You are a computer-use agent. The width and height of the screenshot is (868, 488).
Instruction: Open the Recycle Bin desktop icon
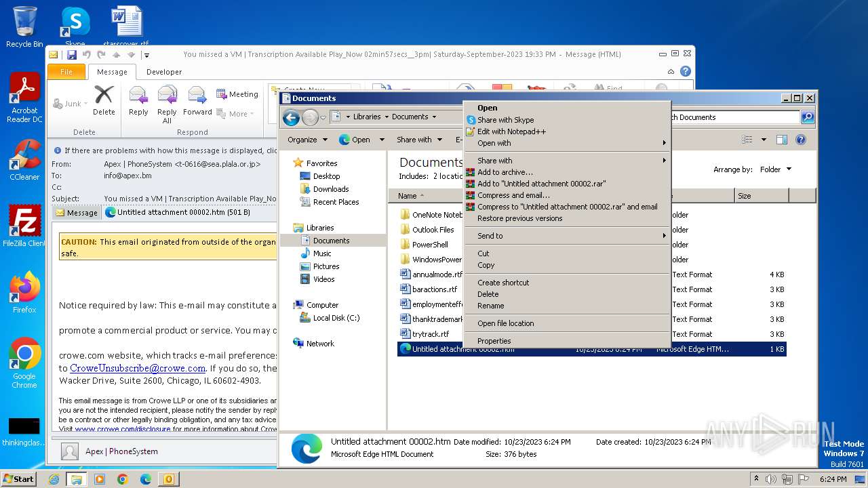(24, 26)
